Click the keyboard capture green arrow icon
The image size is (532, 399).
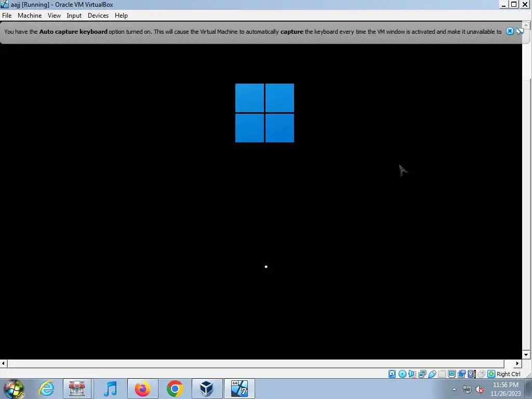tap(491, 374)
